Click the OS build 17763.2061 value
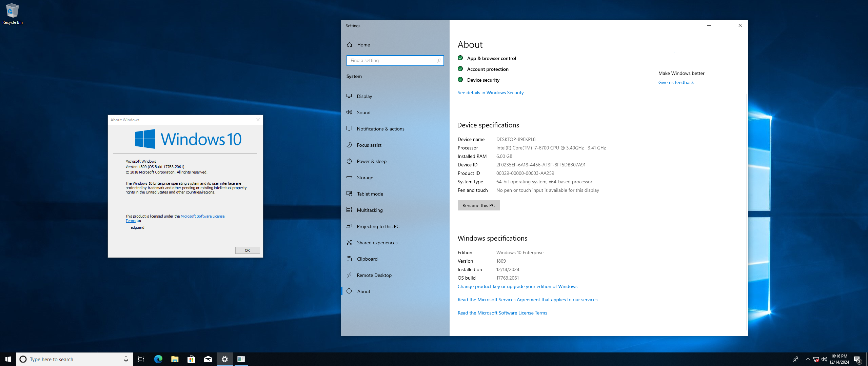868x366 pixels. (507, 278)
